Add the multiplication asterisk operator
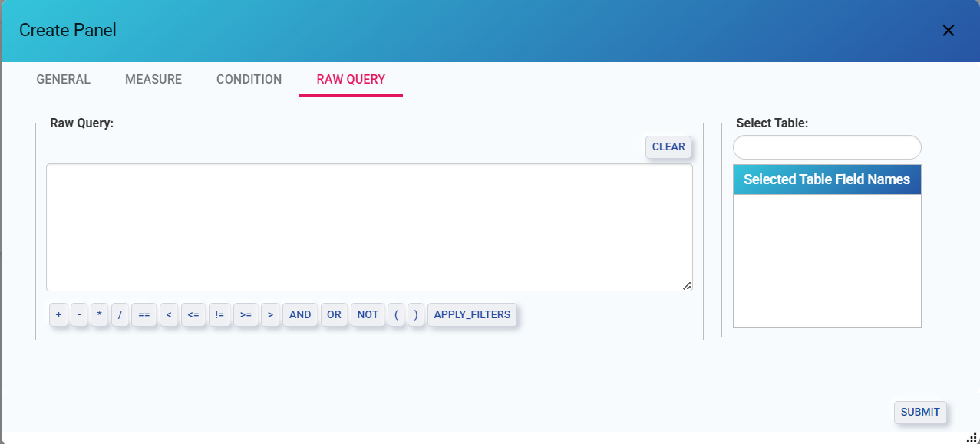 point(99,315)
